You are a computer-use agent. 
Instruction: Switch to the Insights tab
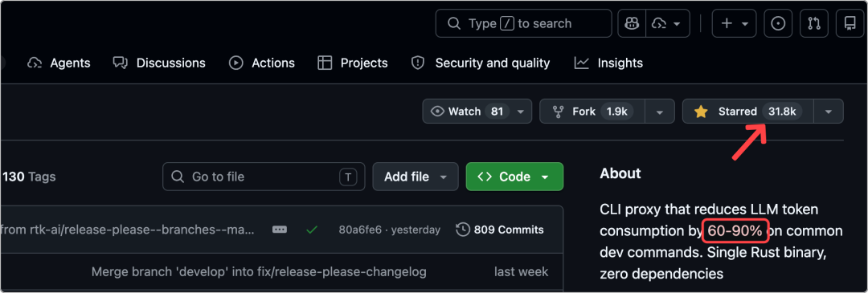pos(608,63)
